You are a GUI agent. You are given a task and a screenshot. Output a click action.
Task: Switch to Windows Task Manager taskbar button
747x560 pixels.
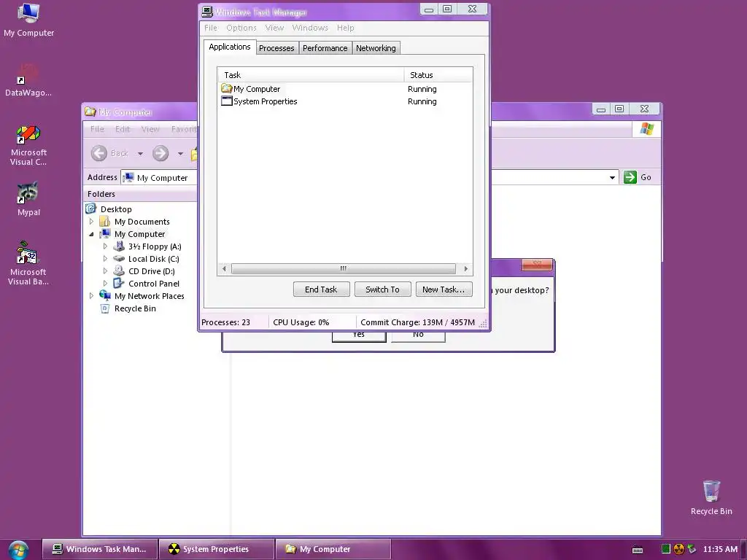pyautogui.click(x=100, y=549)
